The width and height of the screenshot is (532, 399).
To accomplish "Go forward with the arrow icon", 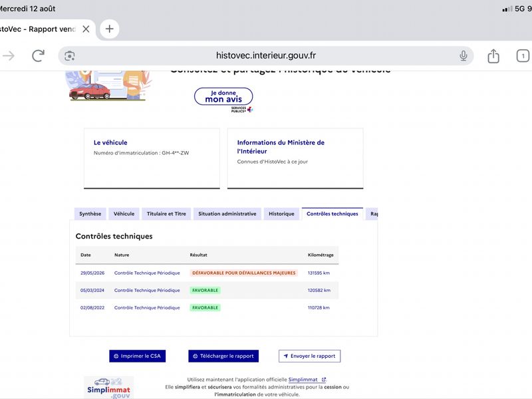I will click(9, 56).
